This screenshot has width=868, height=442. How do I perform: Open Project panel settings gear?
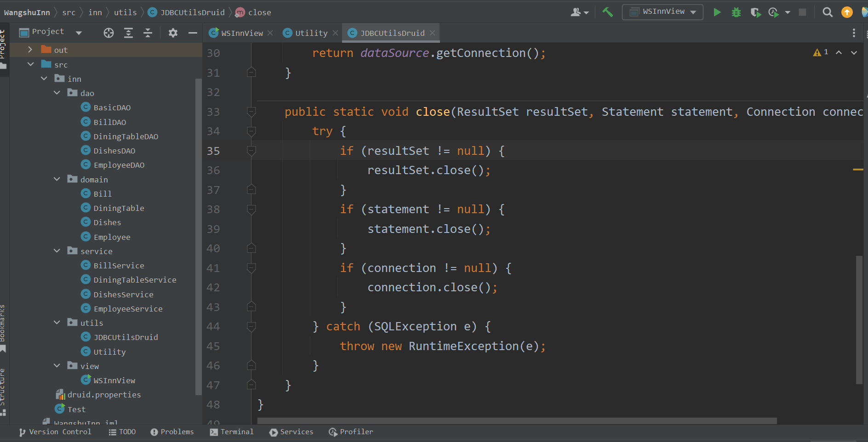173,33
